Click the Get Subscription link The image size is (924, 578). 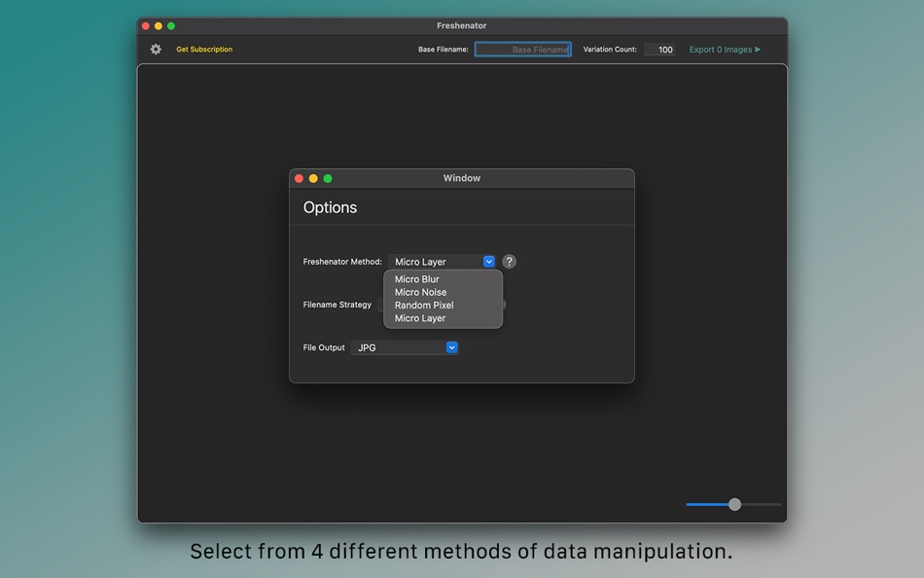pyautogui.click(x=204, y=50)
